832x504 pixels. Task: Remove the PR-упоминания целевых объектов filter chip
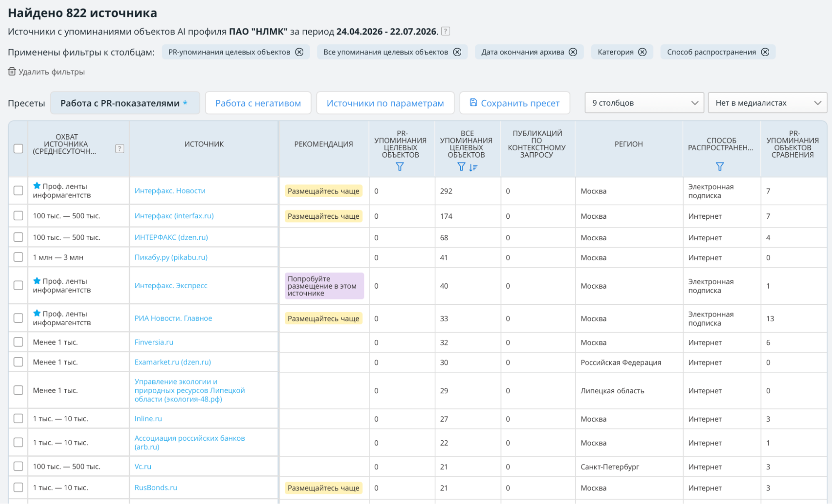(x=299, y=52)
